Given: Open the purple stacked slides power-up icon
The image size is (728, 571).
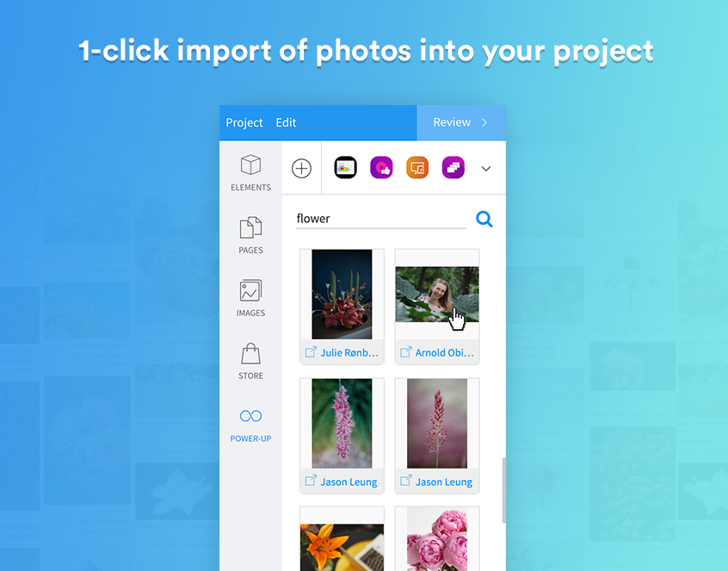Looking at the screenshot, I should click(x=453, y=168).
